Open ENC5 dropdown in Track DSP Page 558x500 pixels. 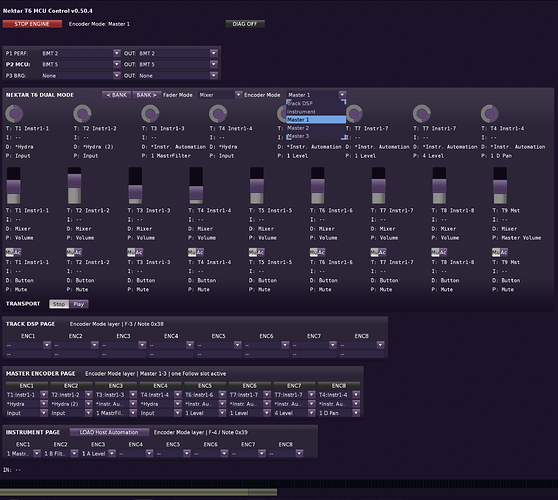[219, 345]
